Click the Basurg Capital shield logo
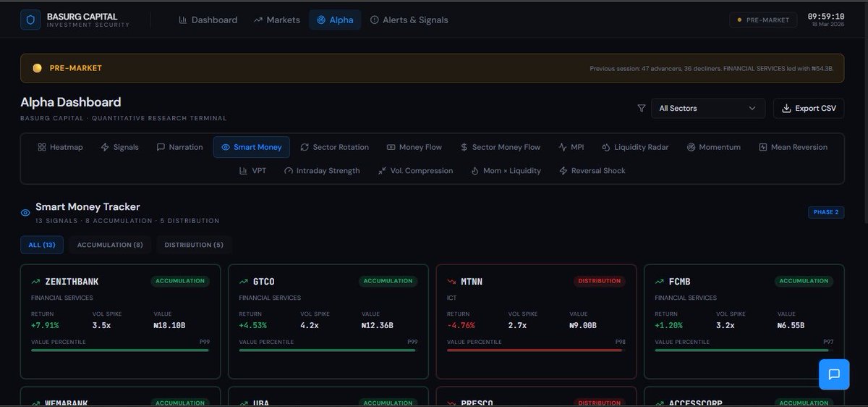 tap(30, 20)
